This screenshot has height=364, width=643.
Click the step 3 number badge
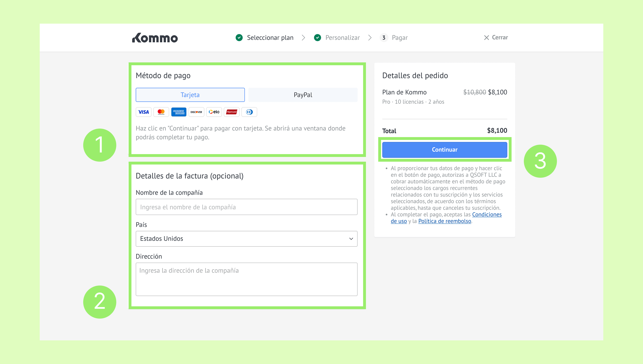[384, 38]
